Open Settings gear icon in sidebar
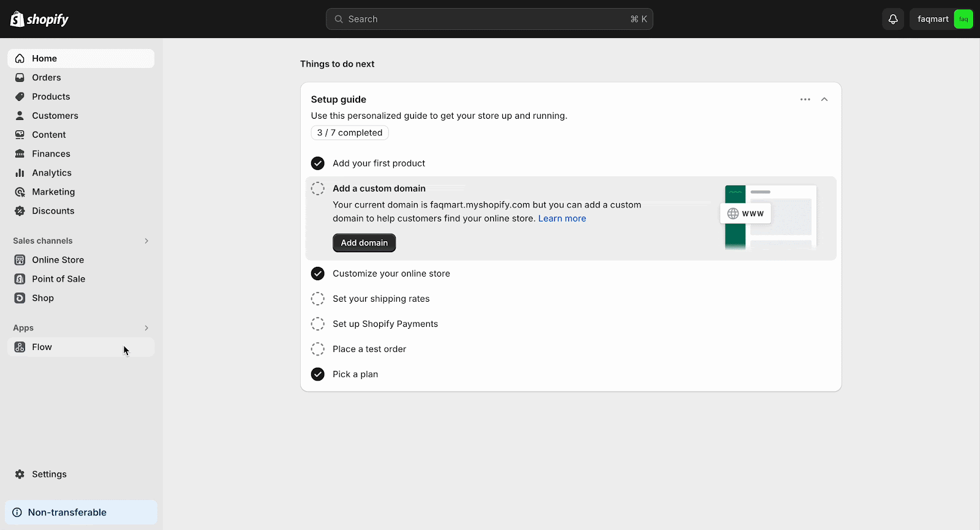Screen dimensions: 980x530 pyautogui.click(x=20, y=474)
